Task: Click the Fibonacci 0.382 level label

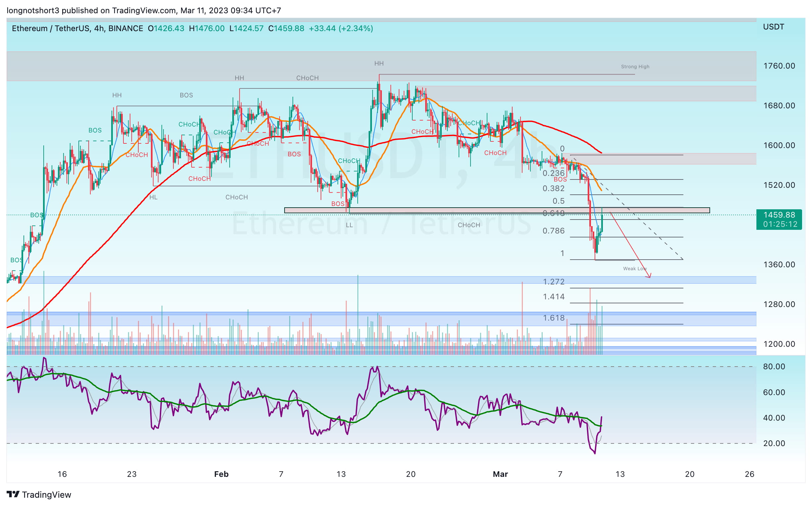Action: coord(554,188)
